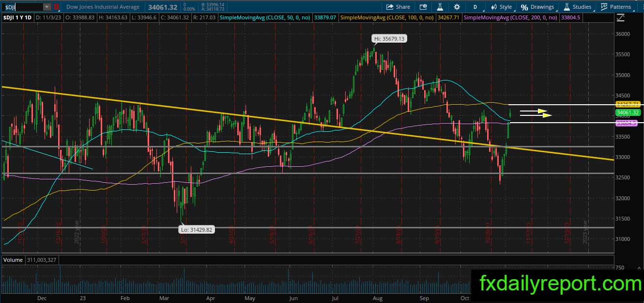
Task: Click the price axis scale toggle icon
Action: (620, 17)
